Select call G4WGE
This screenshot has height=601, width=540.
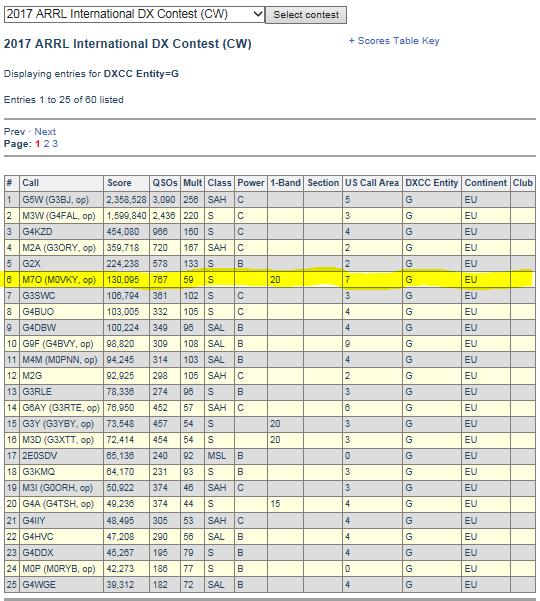pyautogui.click(x=39, y=585)
